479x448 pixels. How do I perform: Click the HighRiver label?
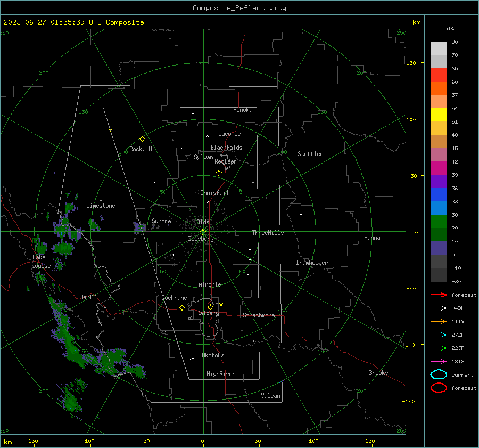[221, 374]
